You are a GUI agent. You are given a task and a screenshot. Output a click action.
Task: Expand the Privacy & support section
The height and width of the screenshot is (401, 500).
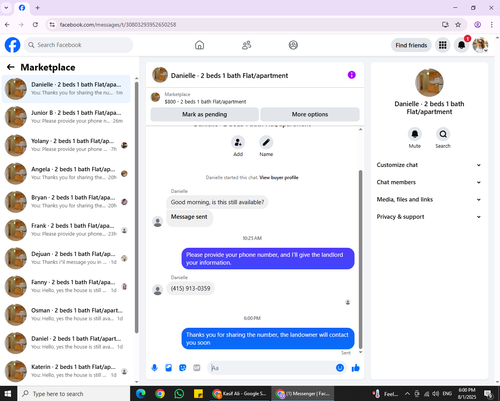point(429,217)
